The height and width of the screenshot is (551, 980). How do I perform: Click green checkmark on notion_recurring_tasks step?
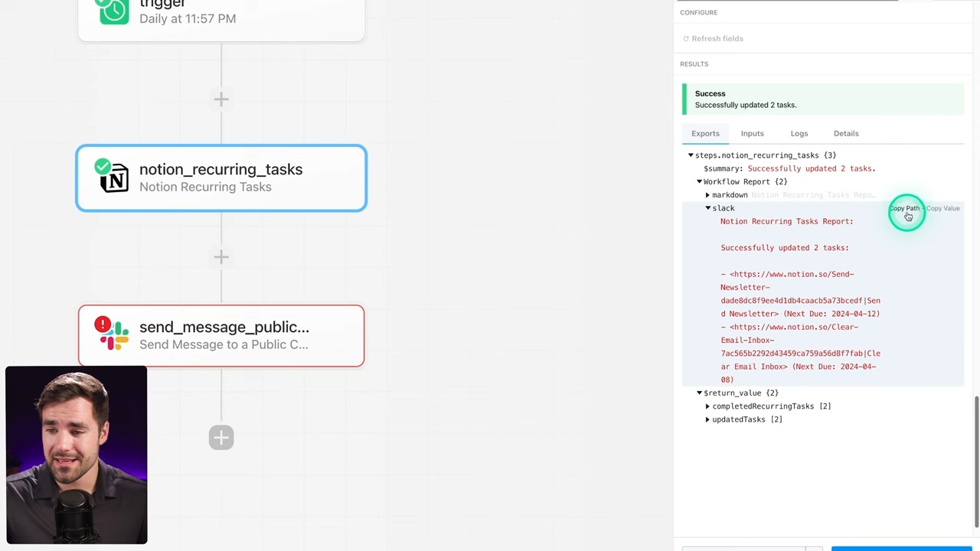pyautogui.click(x=103, y=166)
